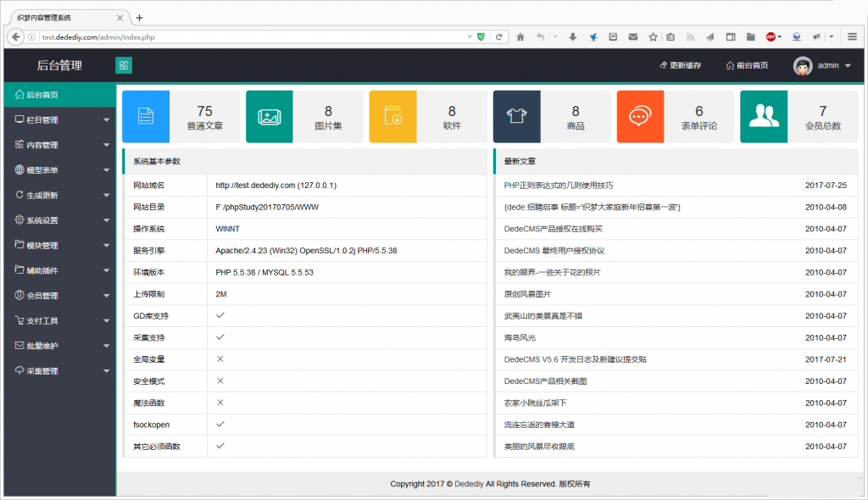The height and width of the screenshot is (500, 868).
Task: Open the 前台首页 link in the header
Action: pyautogui.click(x=753, y=64)
